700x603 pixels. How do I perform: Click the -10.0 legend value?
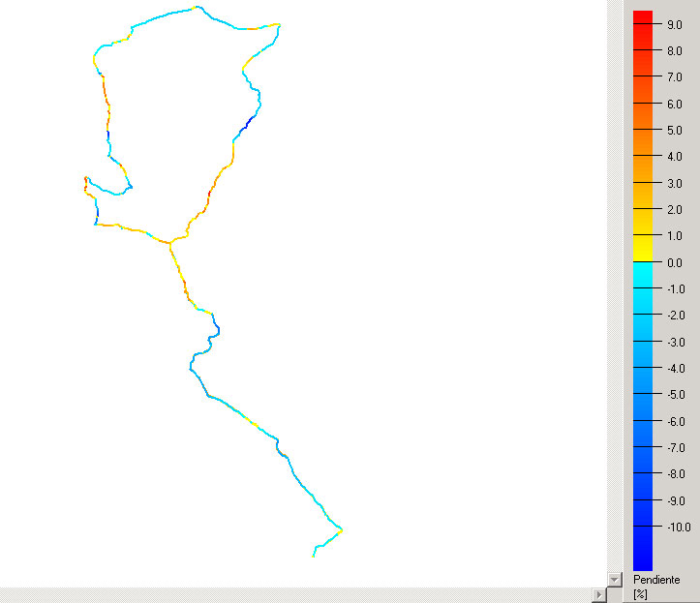pyautogui.click(x=679, y=528)
